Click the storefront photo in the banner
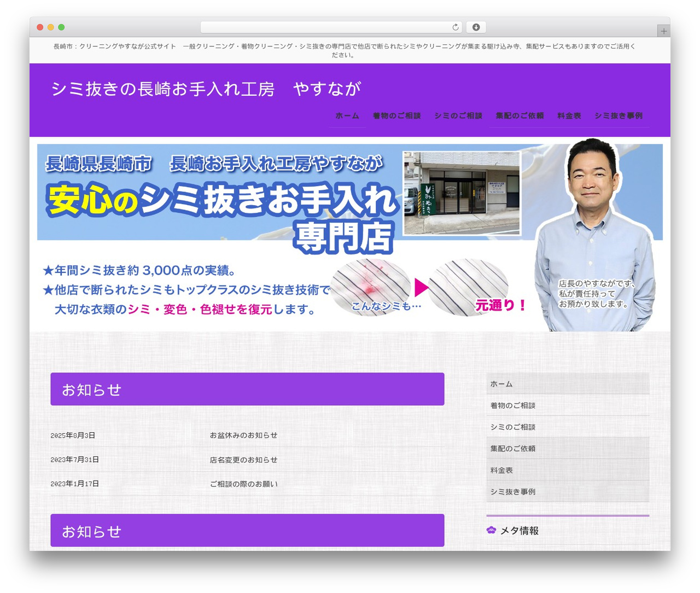Viewport: 700px width, 593px height. pos(462,193)
